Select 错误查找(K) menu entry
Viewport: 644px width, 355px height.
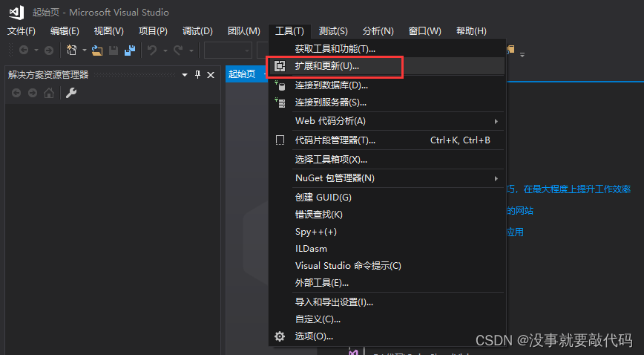pos(387,215)
